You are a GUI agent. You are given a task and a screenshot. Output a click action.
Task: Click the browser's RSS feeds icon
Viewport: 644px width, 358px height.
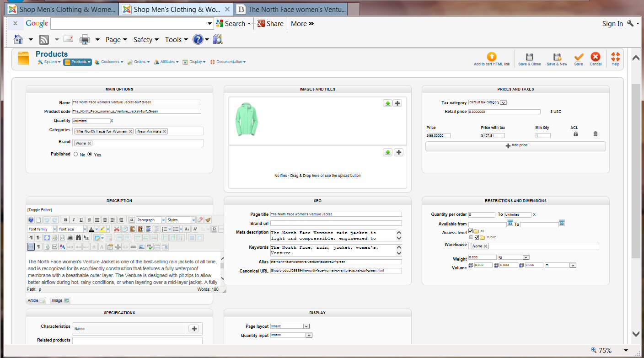[x=44, y=40]
